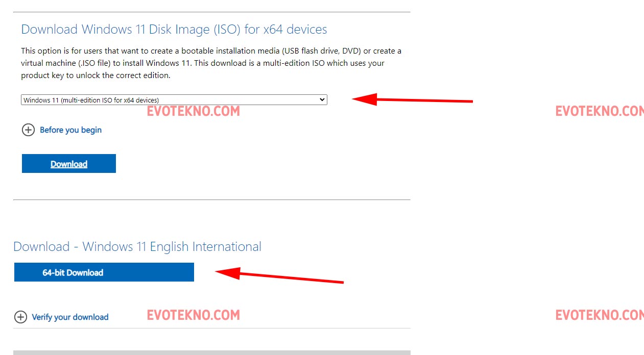Click the EVOTEKNO.COM watermark beside Before you begin
The width and height of the screenshot is (644, 355).
pos(193,111)
